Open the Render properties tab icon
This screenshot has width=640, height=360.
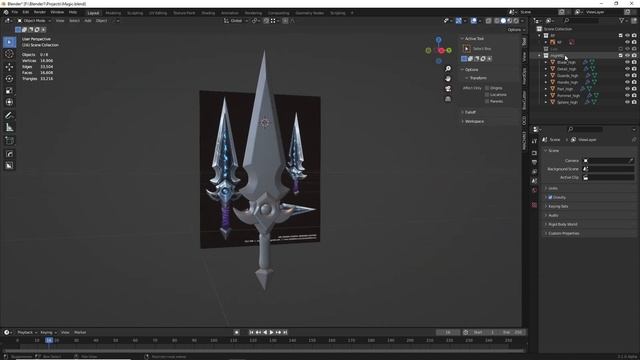(534, 153)
